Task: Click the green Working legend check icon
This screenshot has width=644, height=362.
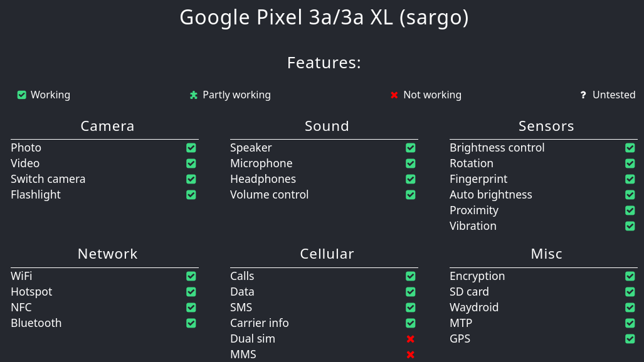Action: 22,95
